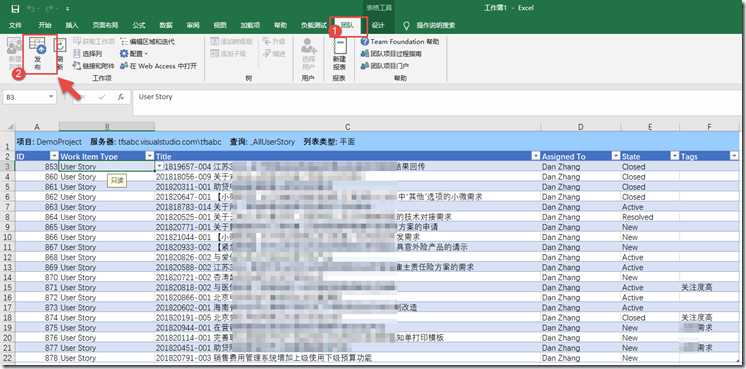This screenshot has width=746, height=369.
Task: Click the formula bar containing User Story
Action: click(x=435, y=102)
